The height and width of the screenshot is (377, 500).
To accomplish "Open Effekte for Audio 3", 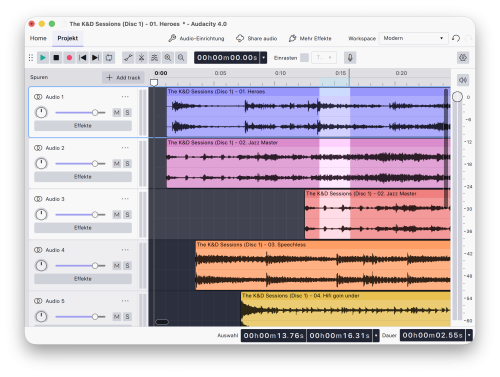I will [x=83, y=228].
